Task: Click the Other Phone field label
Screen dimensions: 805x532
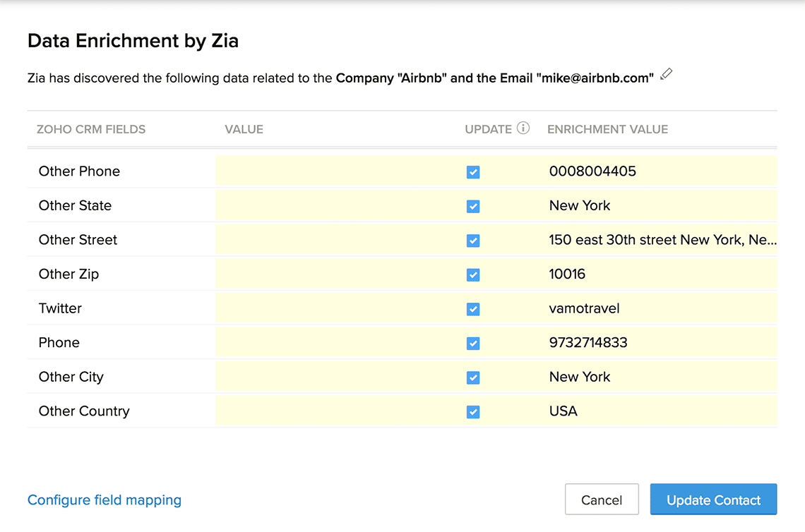Action: click(x=79, y=171)
